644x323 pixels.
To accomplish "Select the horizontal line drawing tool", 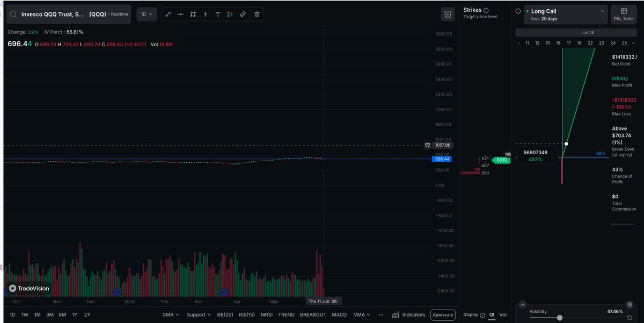I will [x=180, y=15].
